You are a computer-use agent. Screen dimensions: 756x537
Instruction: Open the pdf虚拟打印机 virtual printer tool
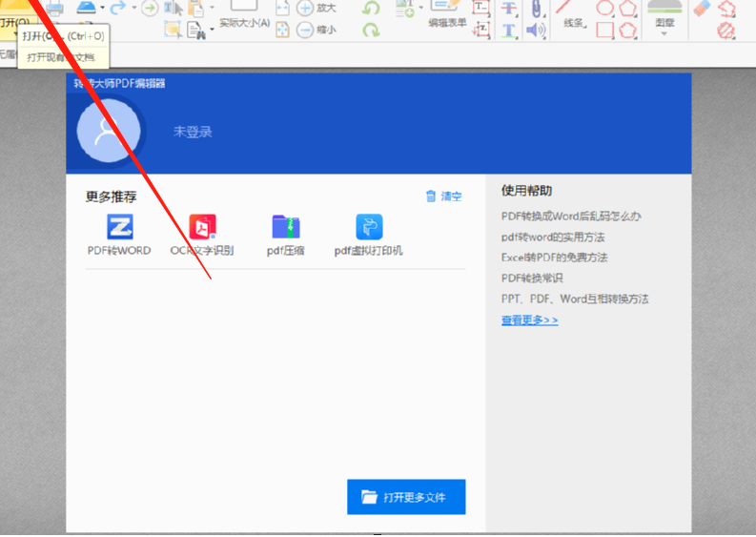pos(369,235)
